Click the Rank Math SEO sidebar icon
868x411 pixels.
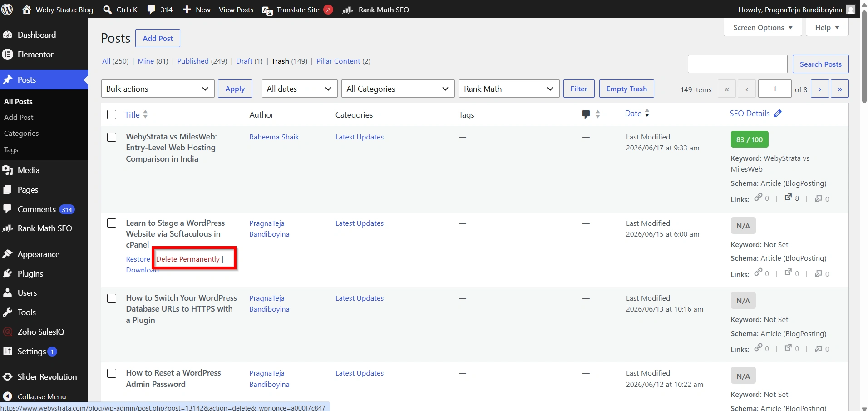[x=8, y=228]
